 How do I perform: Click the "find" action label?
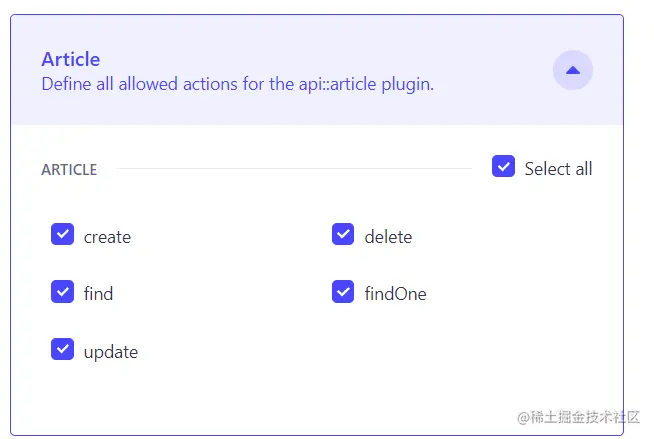(98, 294)
